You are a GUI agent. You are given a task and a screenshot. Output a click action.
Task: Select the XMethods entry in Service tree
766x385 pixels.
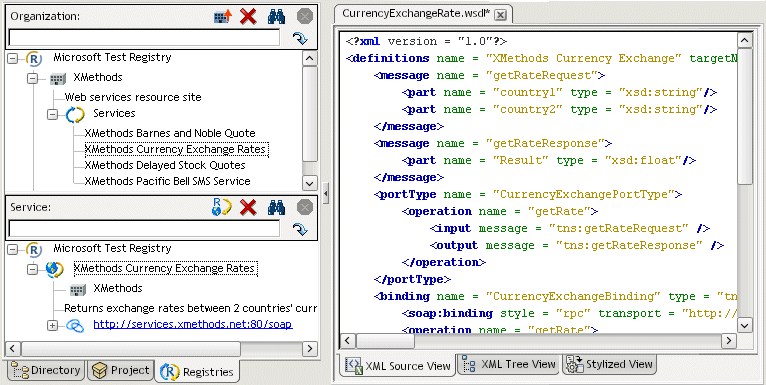pyautogui.click(x=118, y=288)
